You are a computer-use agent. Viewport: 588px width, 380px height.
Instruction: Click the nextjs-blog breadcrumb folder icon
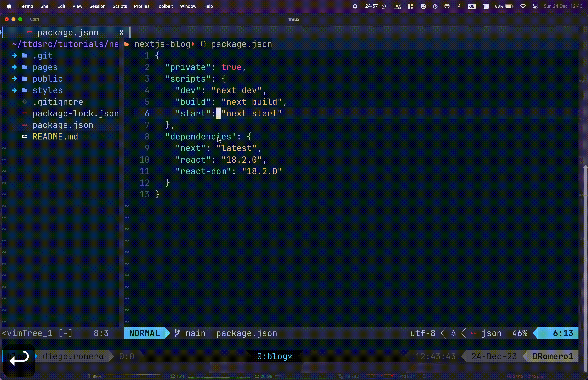pos(127,44)
